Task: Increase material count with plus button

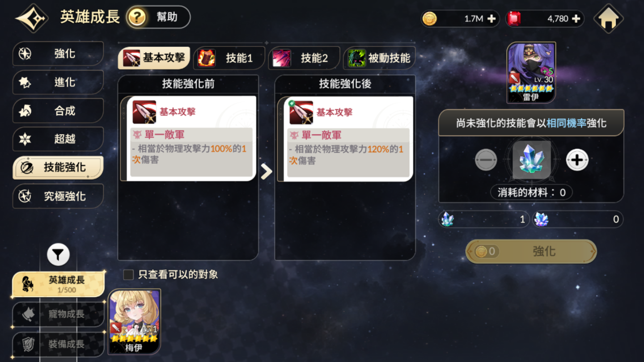Action: point(577,160)
